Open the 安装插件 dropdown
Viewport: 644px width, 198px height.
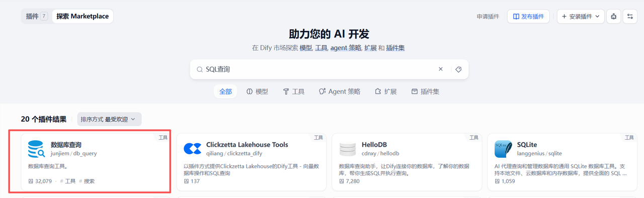[580, 16]
